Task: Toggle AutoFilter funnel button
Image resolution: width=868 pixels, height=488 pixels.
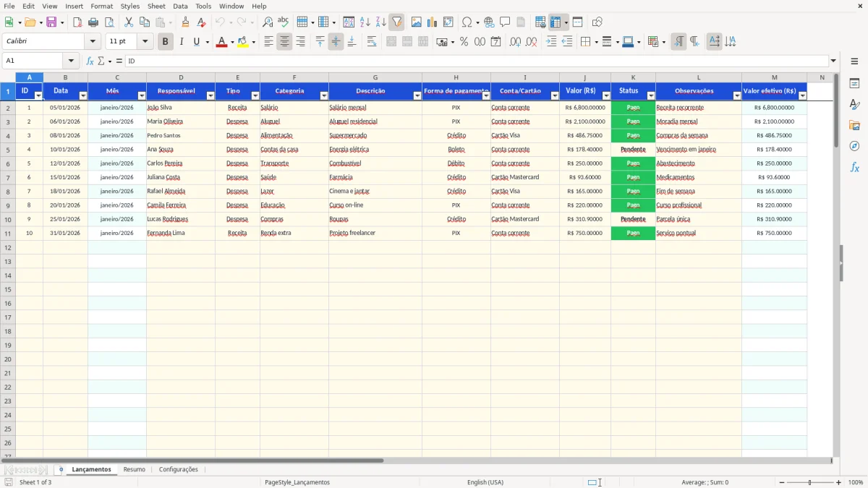Action: click(396, 22)
